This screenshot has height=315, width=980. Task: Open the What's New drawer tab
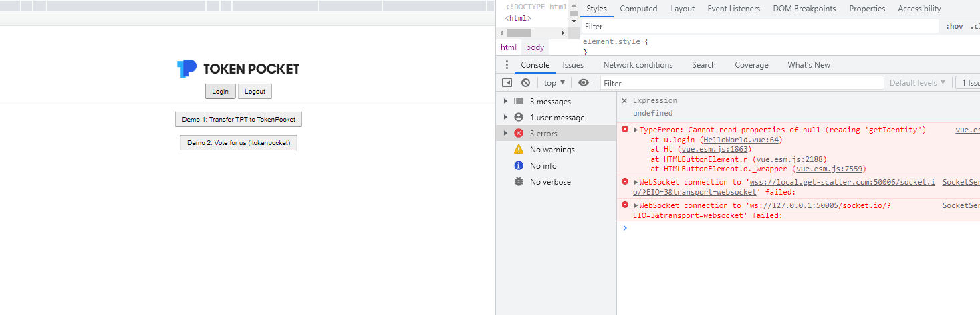pos(809,65)
